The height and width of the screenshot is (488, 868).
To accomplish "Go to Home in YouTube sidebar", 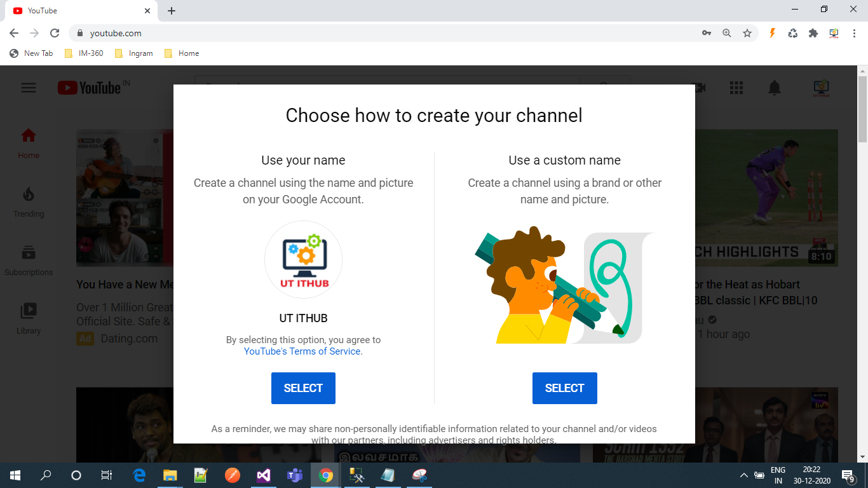I will [x=29, y=144].
